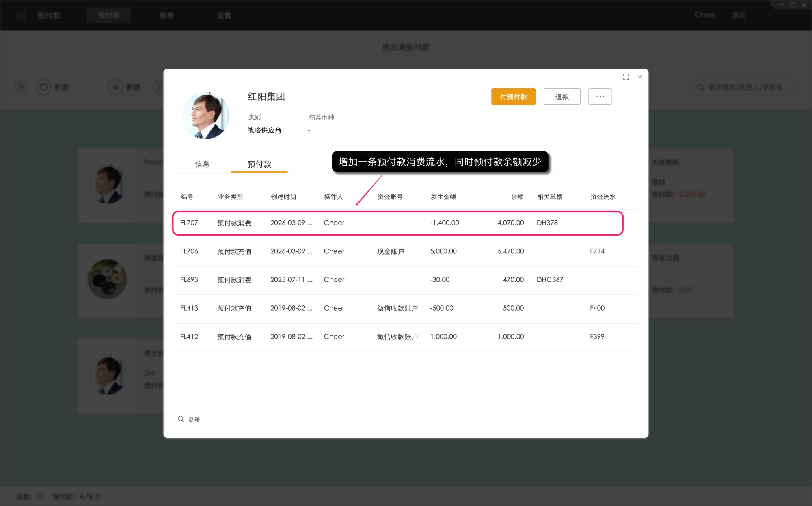Click the list view icon at far left toolbar

(21, 87)
